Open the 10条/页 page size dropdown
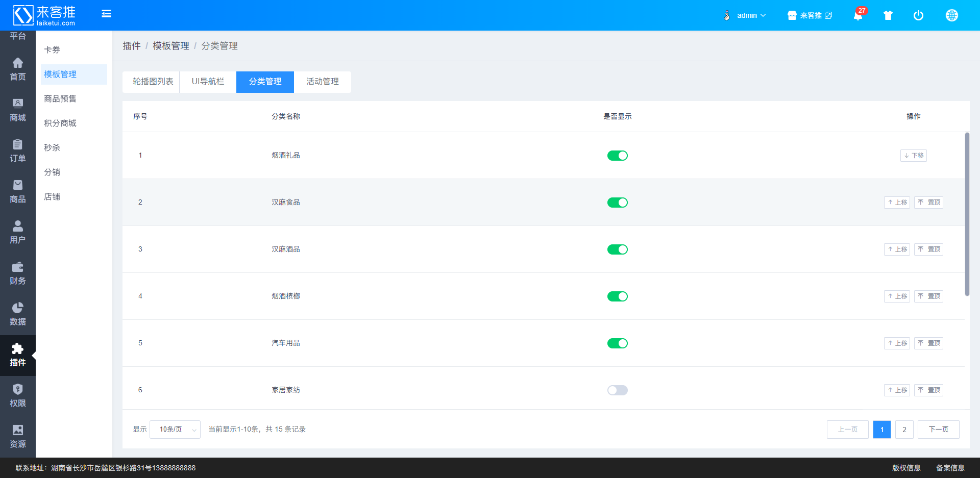This screenshot has width=980, height=478. click(x=175, y=430)
